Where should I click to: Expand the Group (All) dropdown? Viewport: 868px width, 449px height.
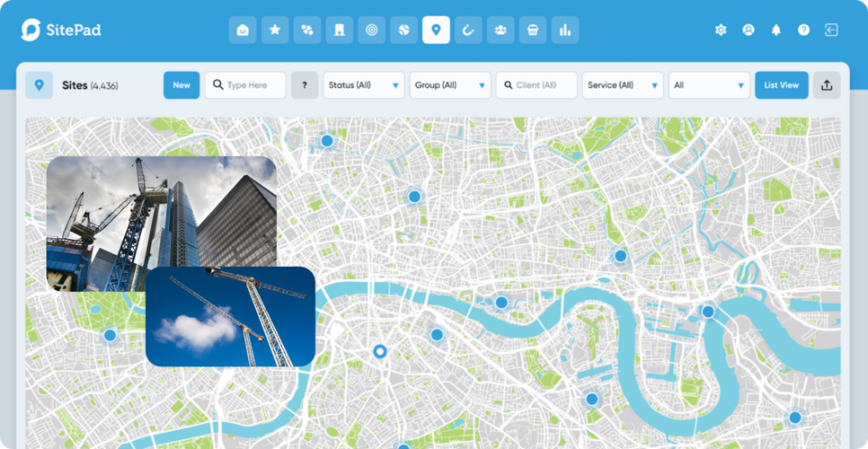(449, 85)
